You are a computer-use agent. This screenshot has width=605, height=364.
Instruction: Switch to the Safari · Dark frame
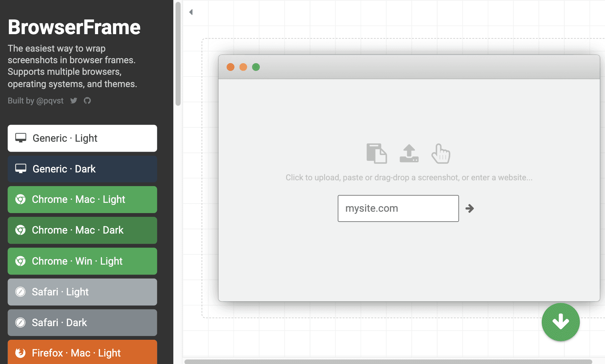[x=82, y=323]
